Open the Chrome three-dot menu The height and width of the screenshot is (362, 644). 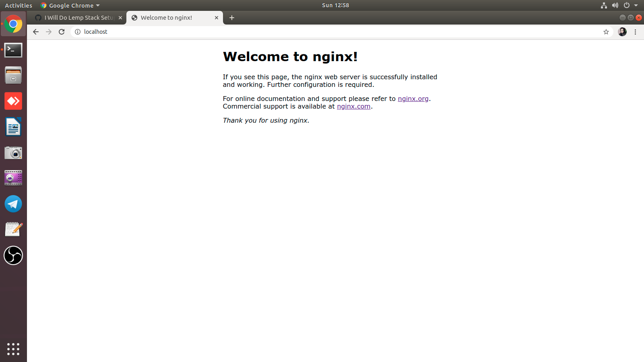pos(636,32)
